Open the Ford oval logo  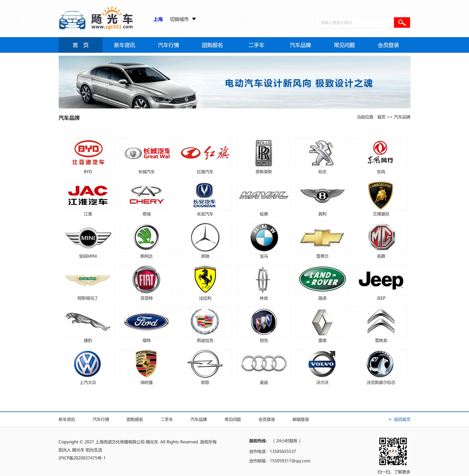pos(146,321)
